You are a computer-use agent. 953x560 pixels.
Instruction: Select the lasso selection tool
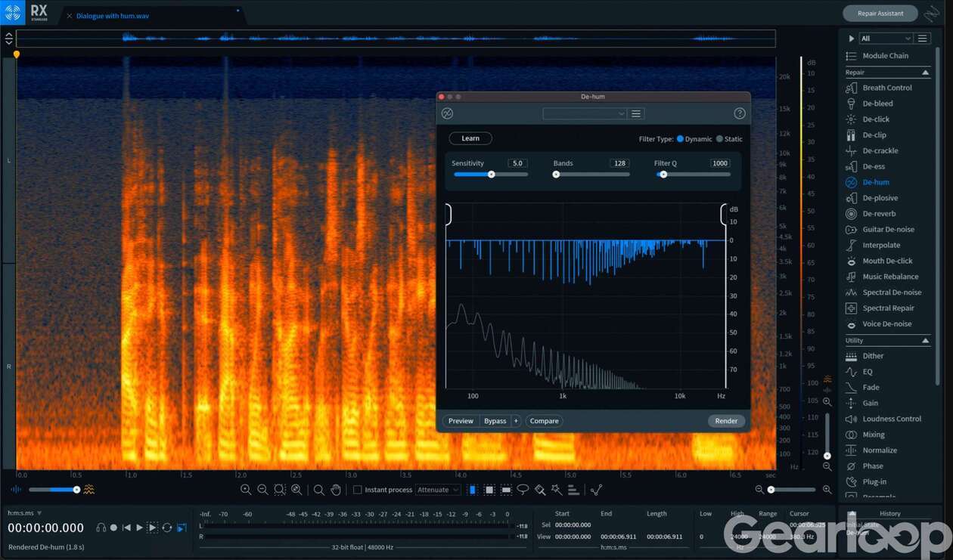click(x=523, y=490)
